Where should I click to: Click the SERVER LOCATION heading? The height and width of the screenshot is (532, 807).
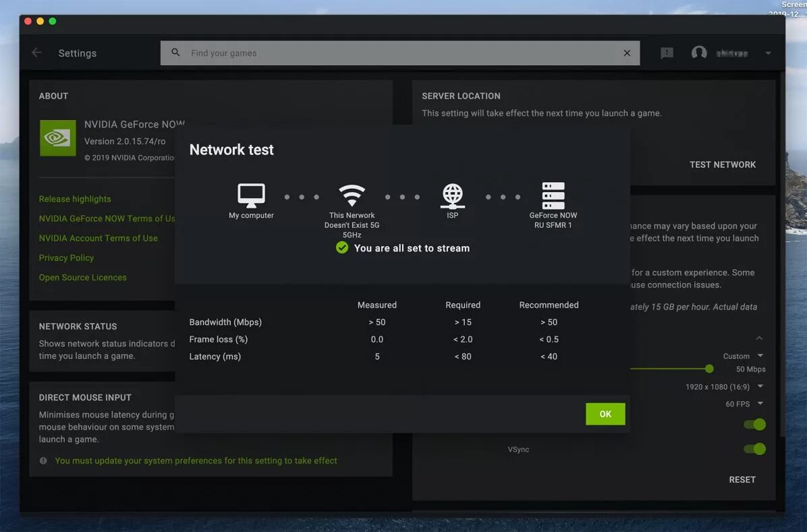coord(461,96)
